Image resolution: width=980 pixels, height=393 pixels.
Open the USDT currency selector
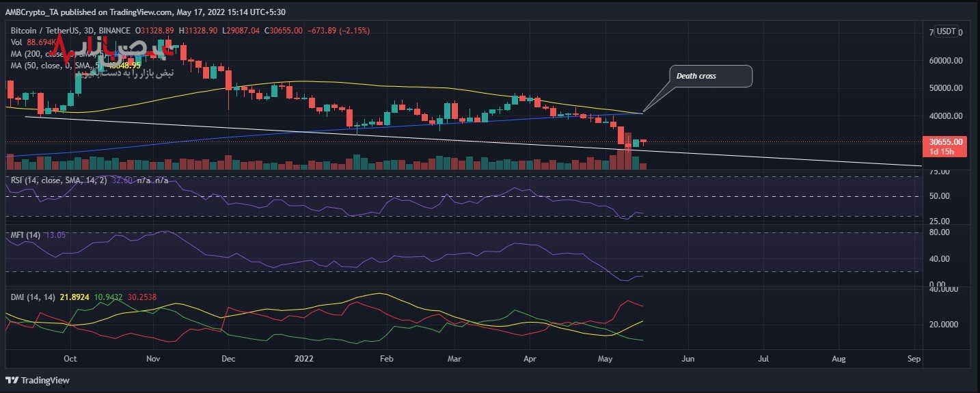tap(946, 31)
